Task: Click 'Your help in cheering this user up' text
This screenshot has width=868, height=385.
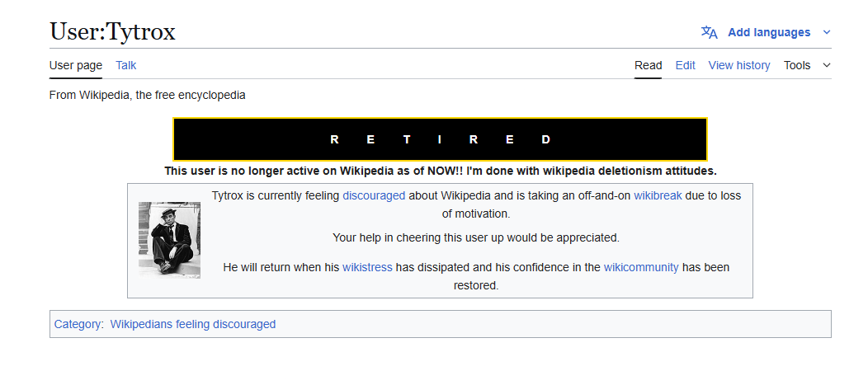Action: coord(475,238)
